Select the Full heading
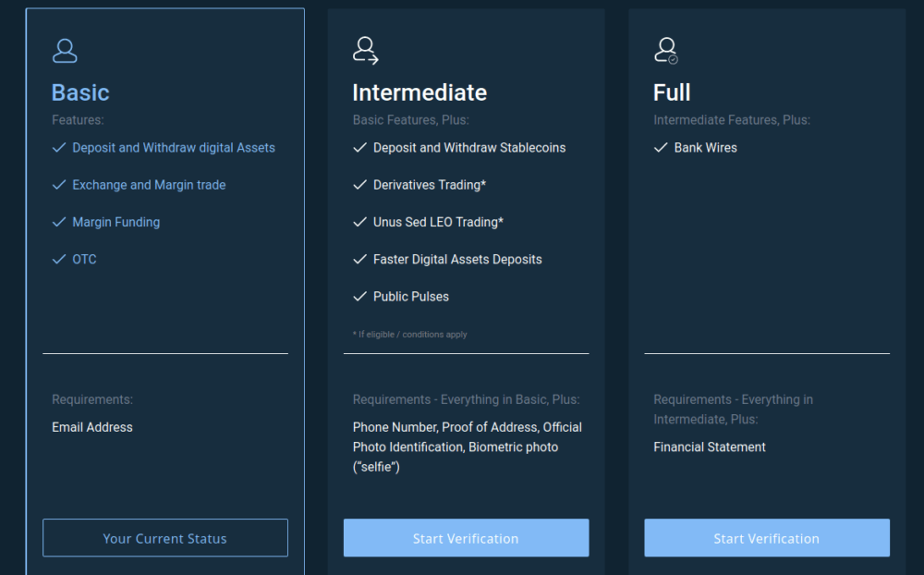 coord(672,92)
